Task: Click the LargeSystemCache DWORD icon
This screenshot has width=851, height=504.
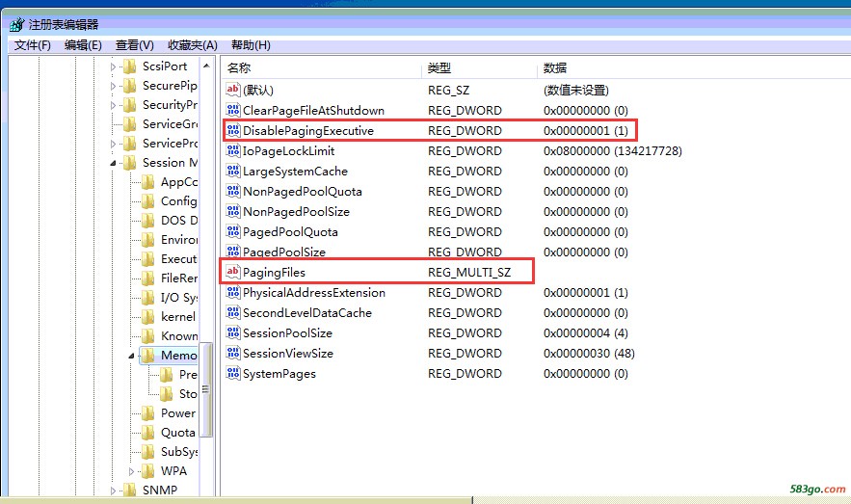Action: 232,172
